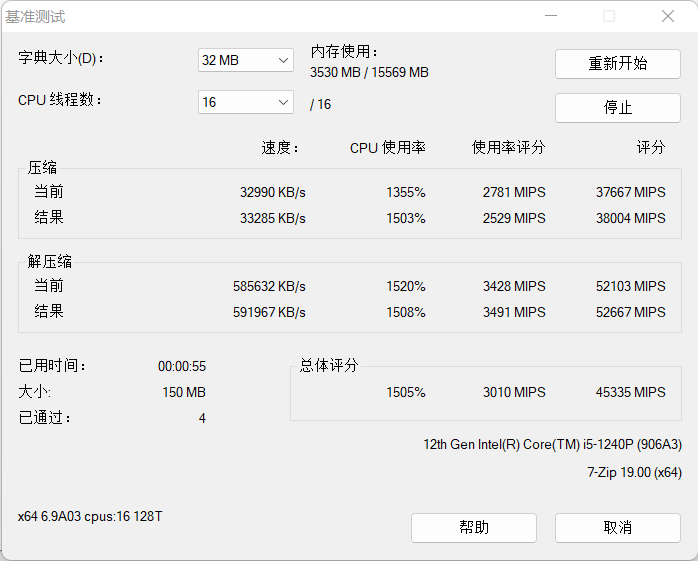Select the 16 value in thread count box
The height and width of the screenshot is (561, 698).
pos(209,102)
